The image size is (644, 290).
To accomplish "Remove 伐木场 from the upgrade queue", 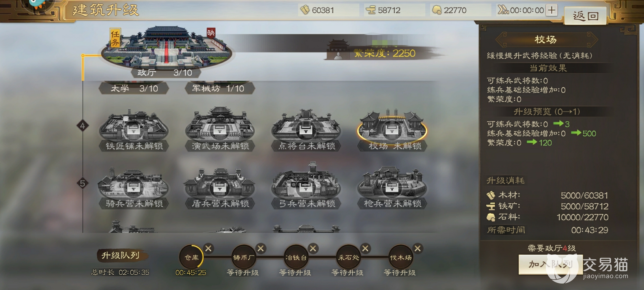I will point(418,248).
